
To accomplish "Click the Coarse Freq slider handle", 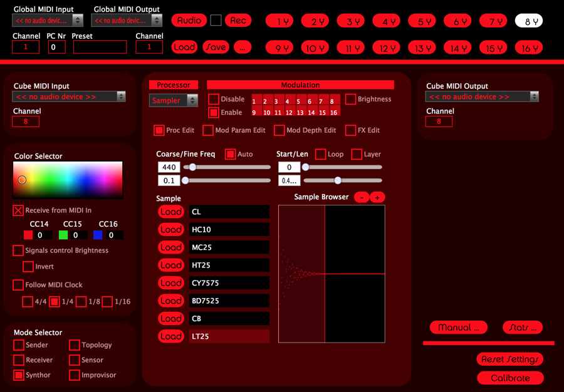I will 193,167.
